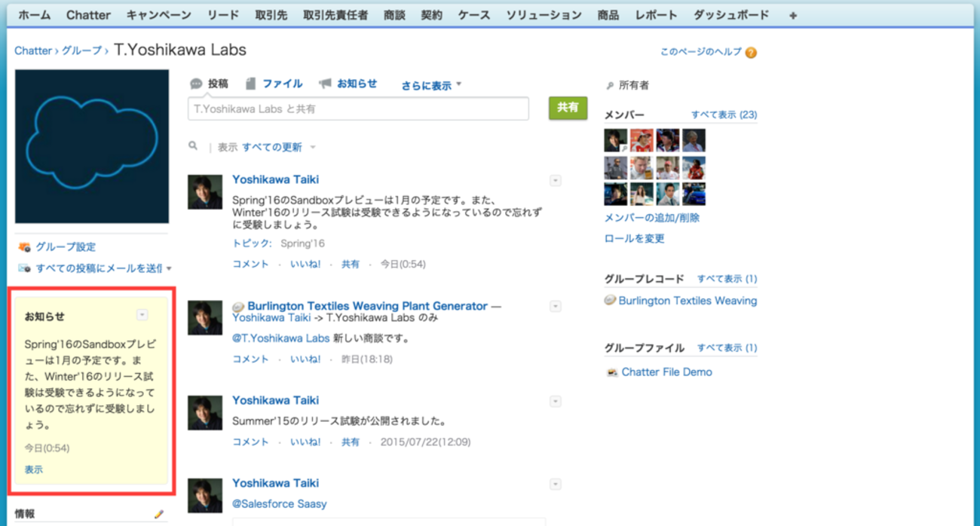Open the お知らせ panel dropdown arrow

[x=142, y=315]
